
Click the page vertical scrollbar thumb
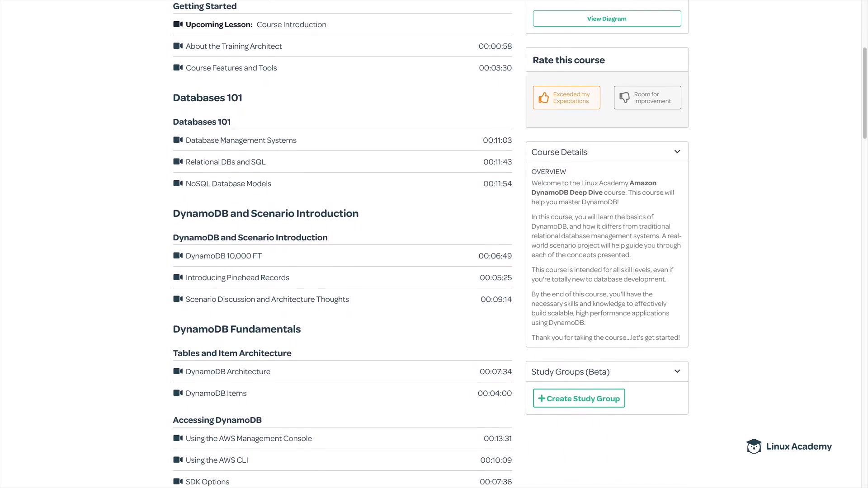coord(864,93)
